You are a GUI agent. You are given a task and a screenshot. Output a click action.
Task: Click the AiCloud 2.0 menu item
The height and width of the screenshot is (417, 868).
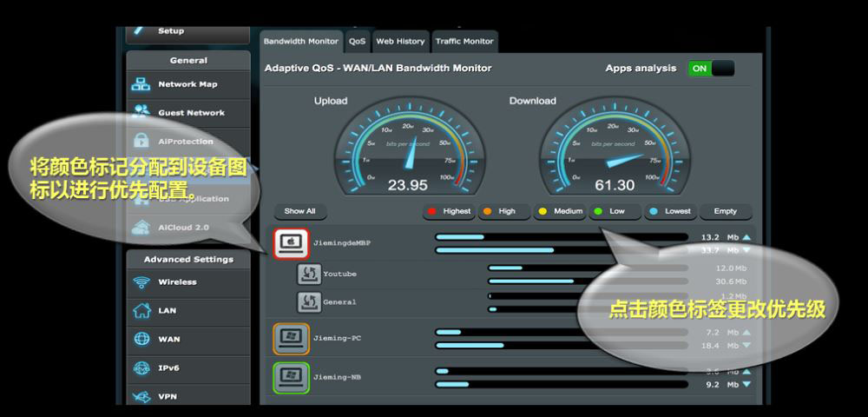188,228
